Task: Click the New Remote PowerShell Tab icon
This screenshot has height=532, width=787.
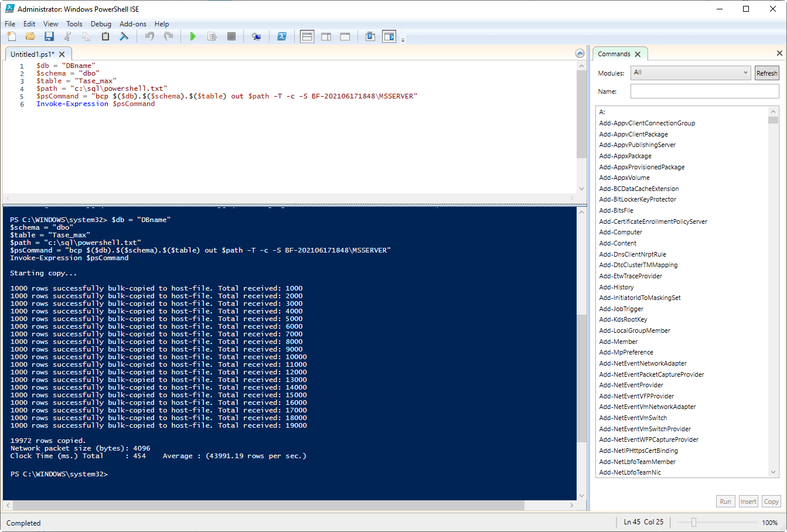Action: click(256, 36)
